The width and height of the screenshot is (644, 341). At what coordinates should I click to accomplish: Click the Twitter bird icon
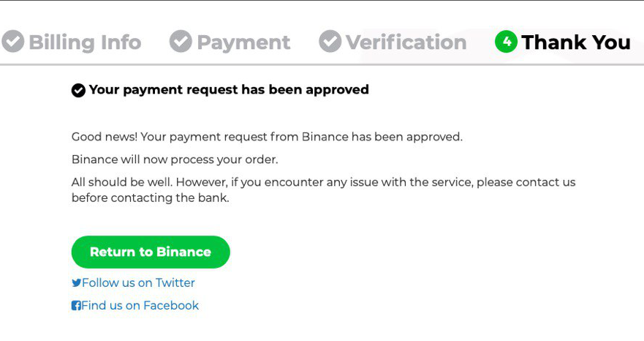tap(76, 283)
